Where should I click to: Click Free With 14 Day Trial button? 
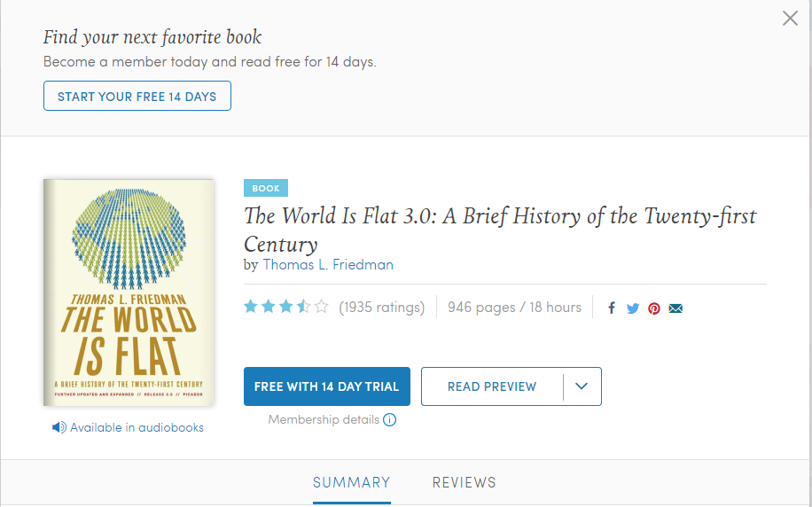tap(326, 386)
